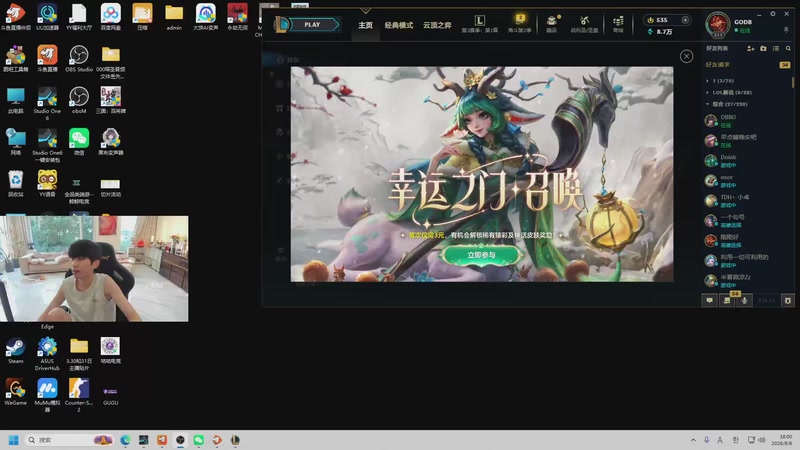
Task: Open the loot hammer icon
Action: pos(585,21)
